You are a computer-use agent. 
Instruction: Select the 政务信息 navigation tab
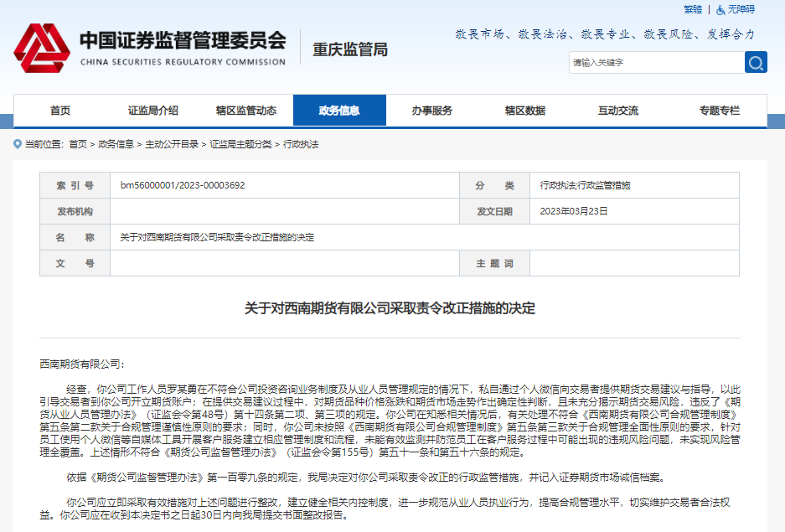339,110
